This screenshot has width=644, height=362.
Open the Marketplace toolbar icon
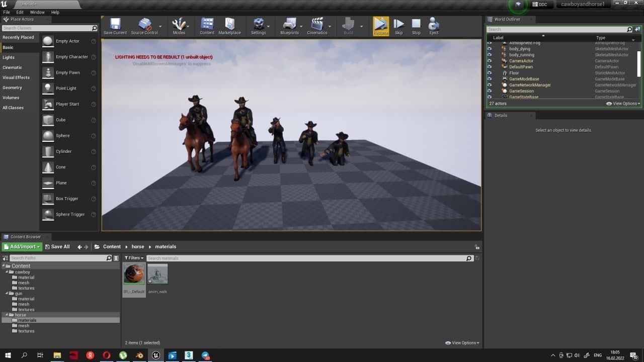click(x=229, y=26)
